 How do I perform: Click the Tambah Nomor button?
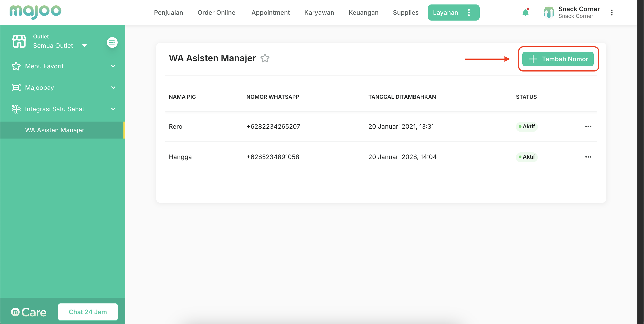coord(558,59)
